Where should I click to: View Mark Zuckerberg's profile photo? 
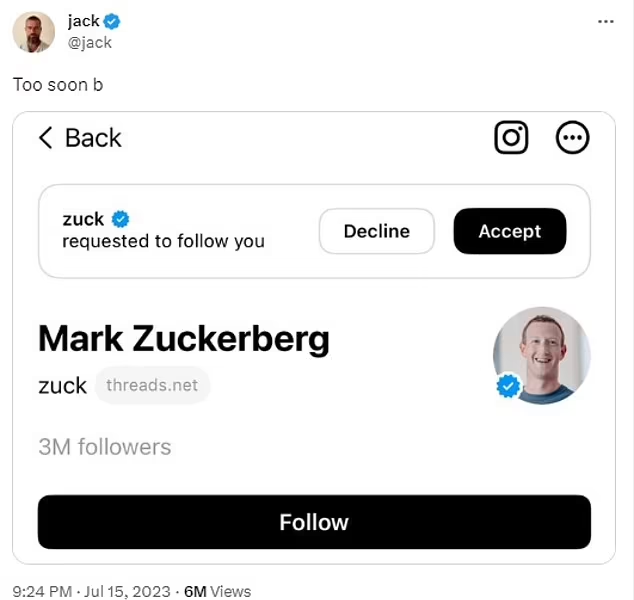pyautogui.click(x=542, y=355)
